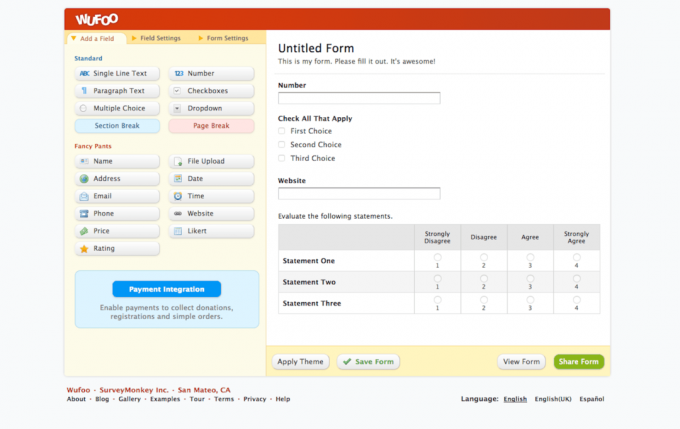
Task: Click the View Form button
Action: (521, 362)
